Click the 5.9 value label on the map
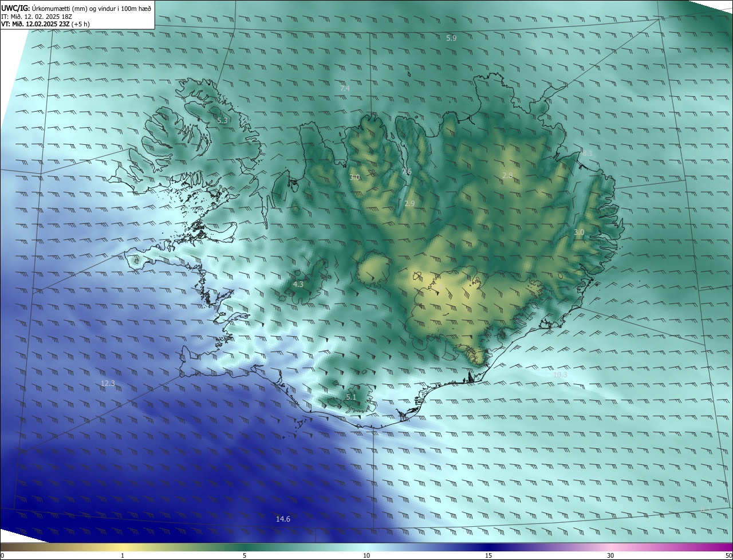Screen dimensions: 733x560 (x=451, y=38)
